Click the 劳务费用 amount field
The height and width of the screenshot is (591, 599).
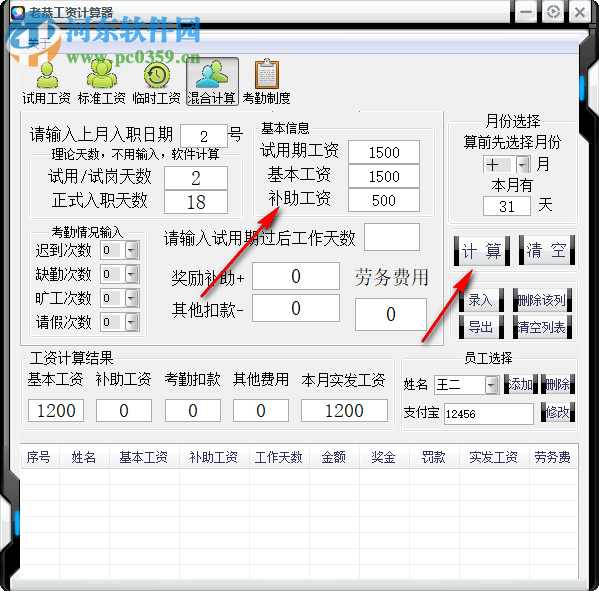(390, 314)
